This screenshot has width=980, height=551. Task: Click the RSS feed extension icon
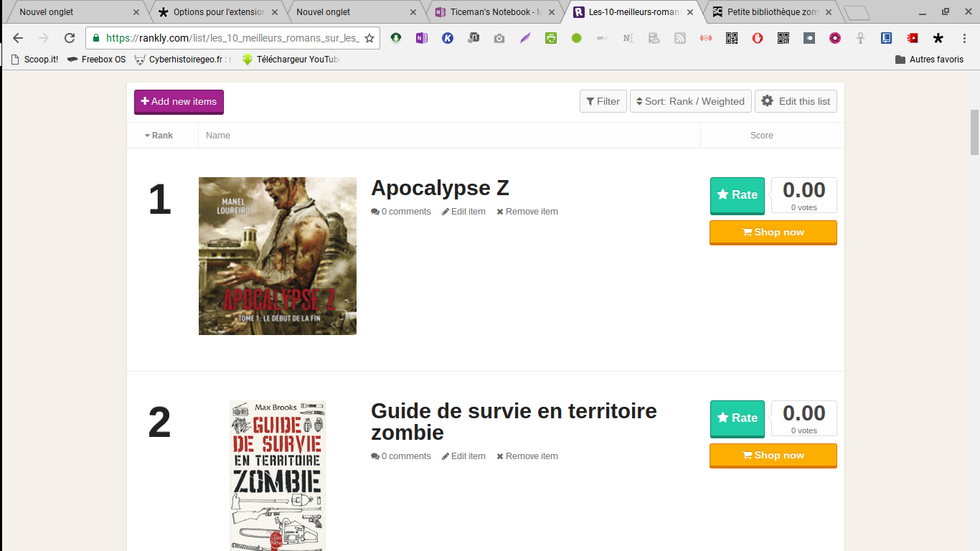[x=680, y=38]
